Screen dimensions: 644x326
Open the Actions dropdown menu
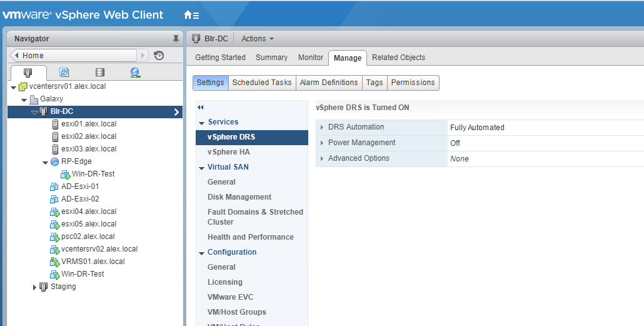click(x=257, y=39)
